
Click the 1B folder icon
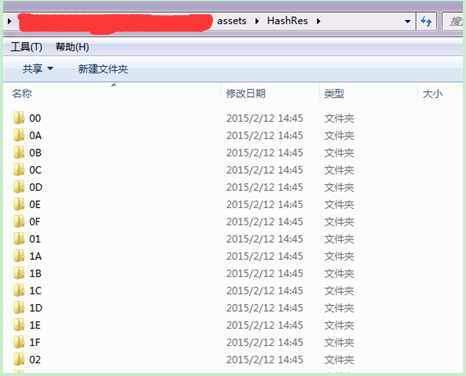[x=19, y=273]
